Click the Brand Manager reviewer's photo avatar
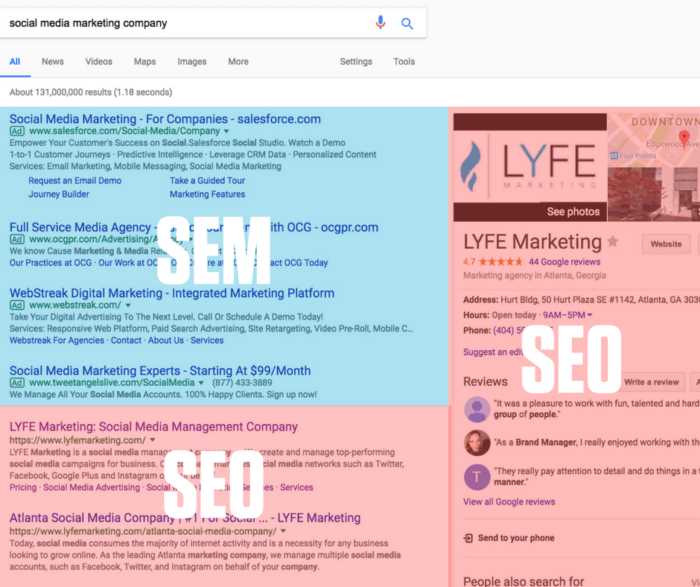Screen dimensions: 700x587 [476, 443]
